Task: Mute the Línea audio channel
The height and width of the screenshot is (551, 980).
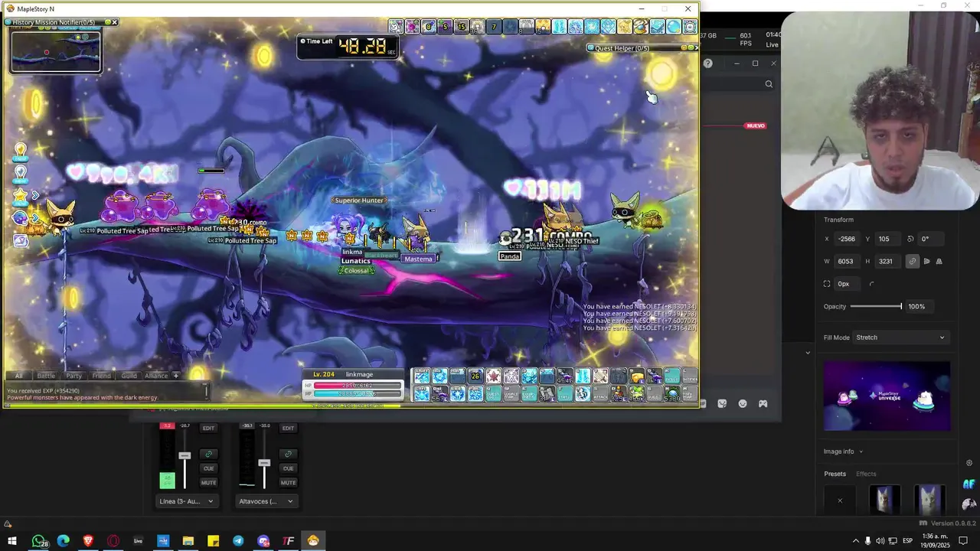Action: click(208, 483)
